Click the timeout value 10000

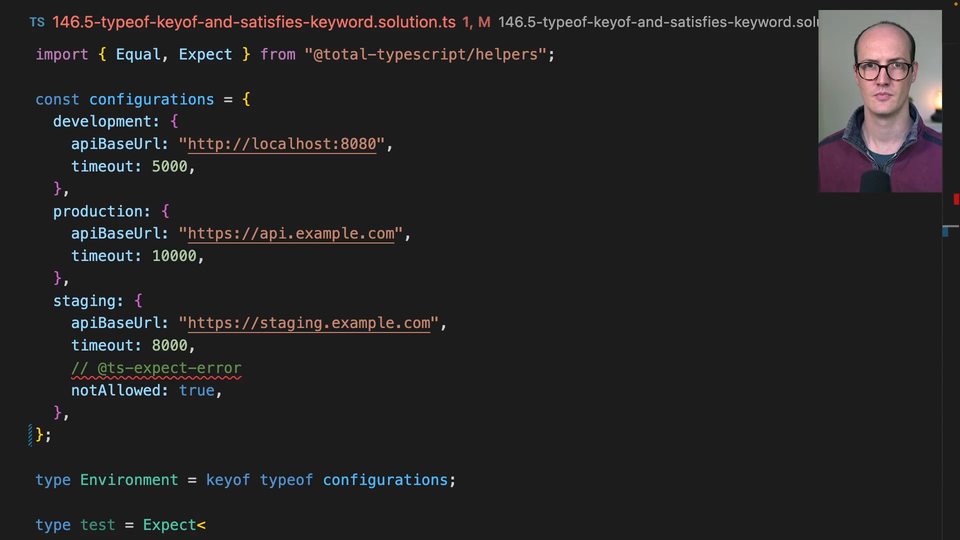pos(174,256)
